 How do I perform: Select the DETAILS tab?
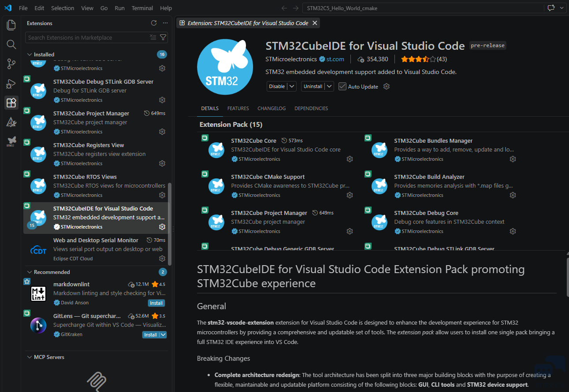click(x=210, y=108)
